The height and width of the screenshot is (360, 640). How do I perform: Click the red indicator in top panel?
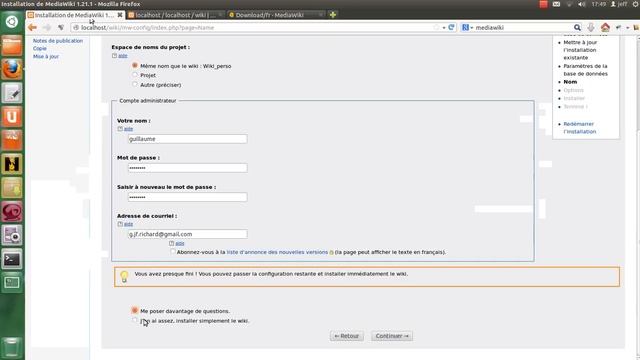coord(543,4)
